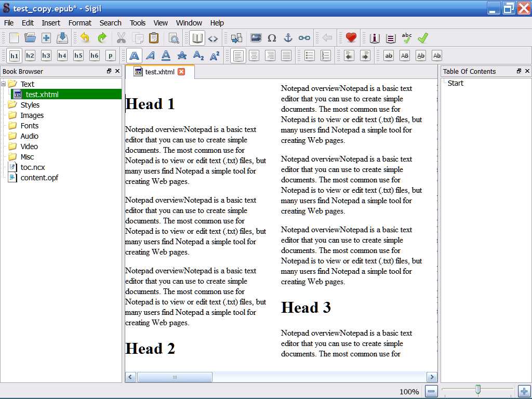The height and width of the screenshot is (399, 532).
Task: Switch to Book View open-book icon
Action: pos(197,38)
